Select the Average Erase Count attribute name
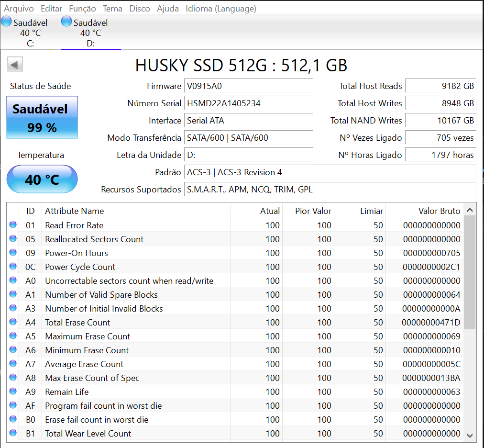The image size is (484, 448). click(x=84, y=364)
